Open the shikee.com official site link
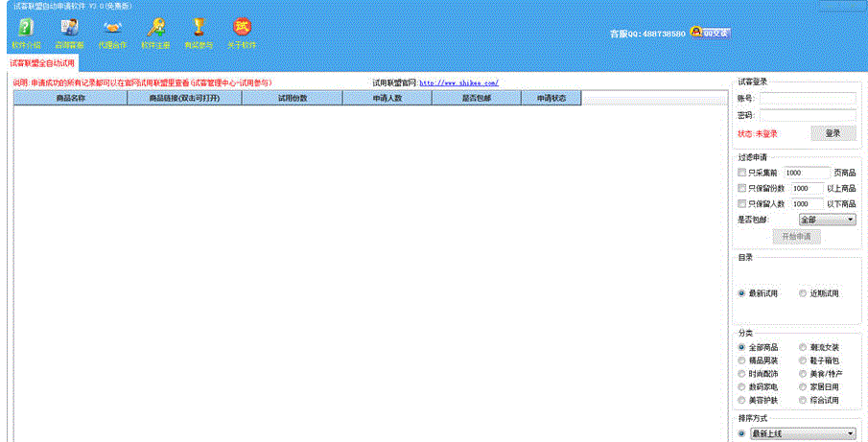868x442 pixels. click(x=458, y=83)
